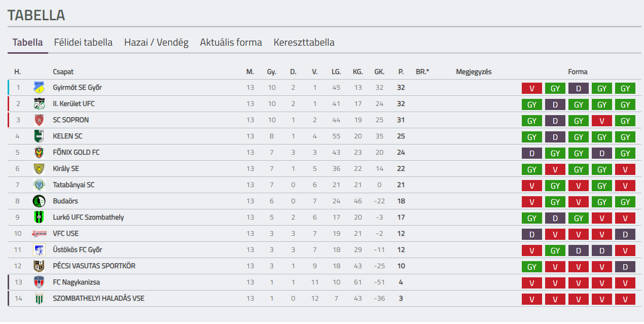The width and height of the screenshot is (644, 324).
Task: Click VFC USE's first D form badge
Action: 531,234
